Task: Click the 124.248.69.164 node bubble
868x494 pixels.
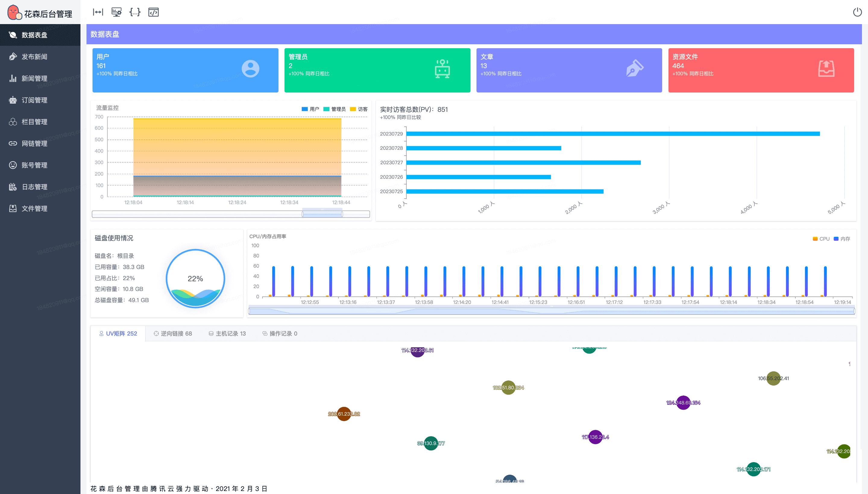Action: pos(683,403)
